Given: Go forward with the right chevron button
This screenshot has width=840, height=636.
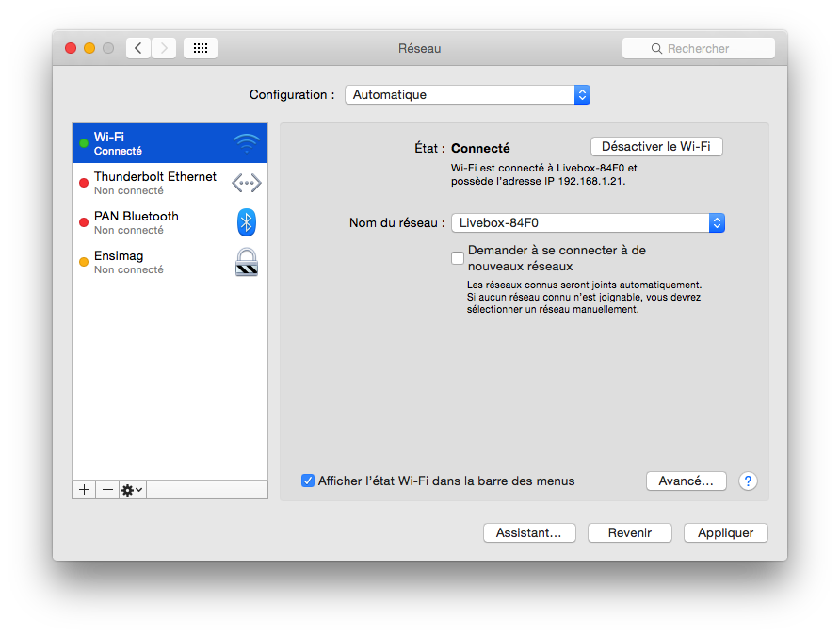Looking at the screenshot, I should [164, 48].
